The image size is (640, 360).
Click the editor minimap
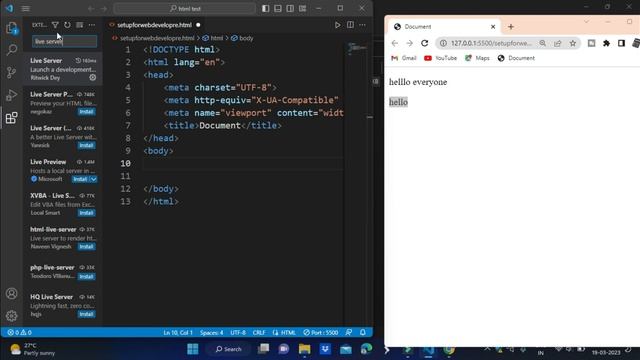coord(357,48)
